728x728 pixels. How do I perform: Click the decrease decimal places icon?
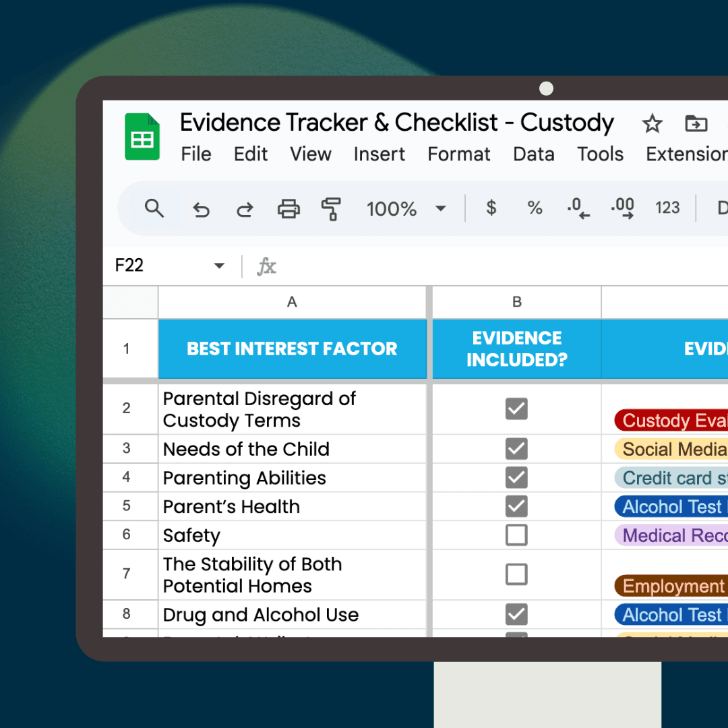pyautogui.click(x=578, y=209)
